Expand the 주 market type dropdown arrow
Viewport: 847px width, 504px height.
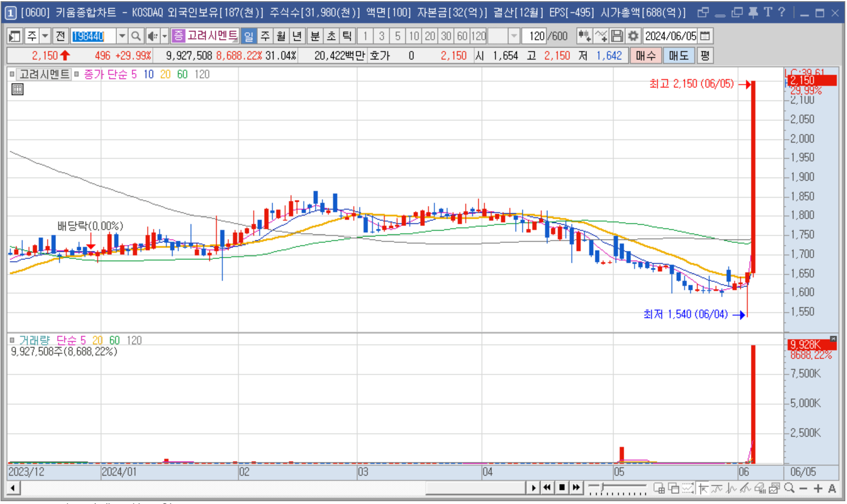pos(45,36)
